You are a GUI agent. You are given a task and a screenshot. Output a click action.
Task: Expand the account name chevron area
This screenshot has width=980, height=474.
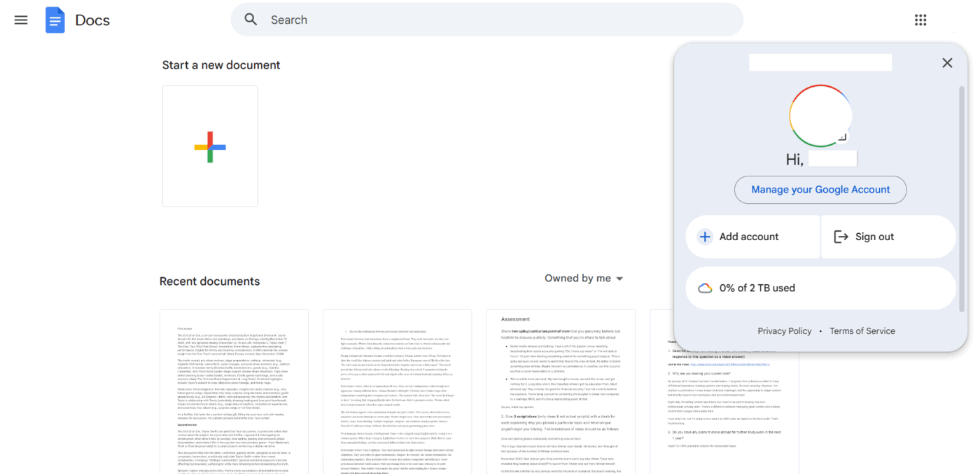tap(820, 62)
